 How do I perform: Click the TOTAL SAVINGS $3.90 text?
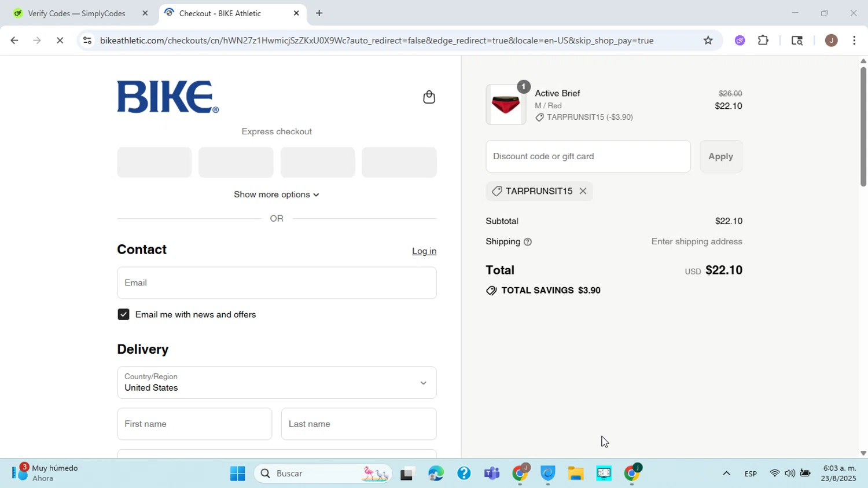pyautogui.click(x=551, y=291)
